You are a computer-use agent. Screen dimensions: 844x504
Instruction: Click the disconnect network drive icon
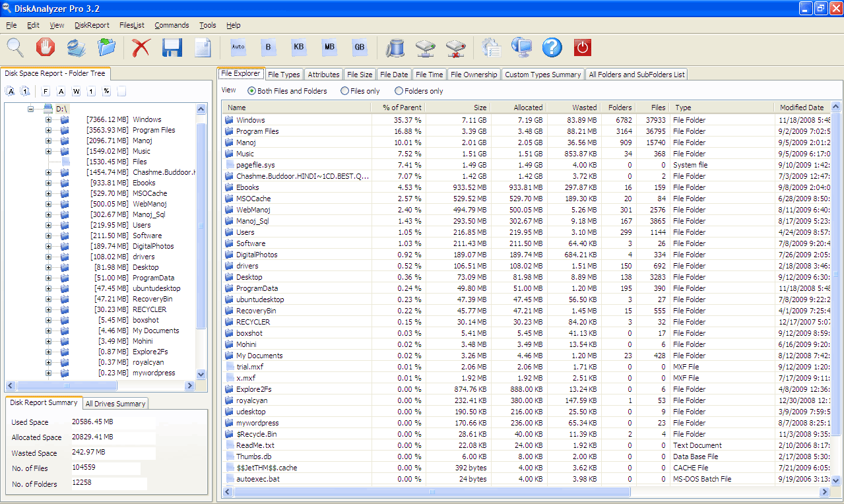(x=456, y=47)
